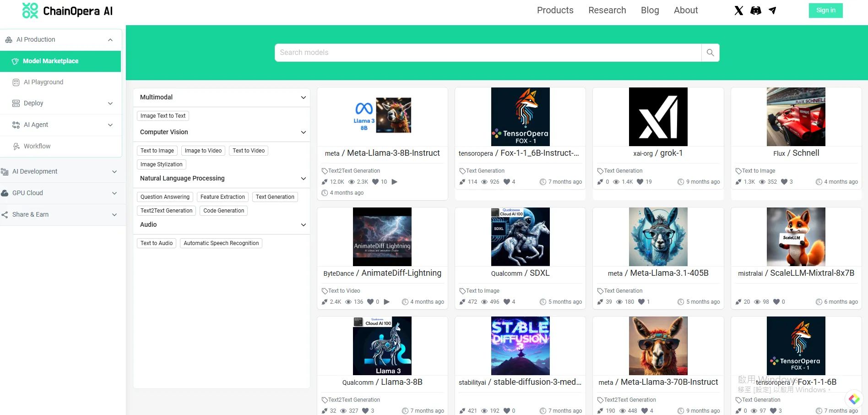Screen dimensions: 868x415
Task: Click the search magnifier icon
Action: (710, 53)
